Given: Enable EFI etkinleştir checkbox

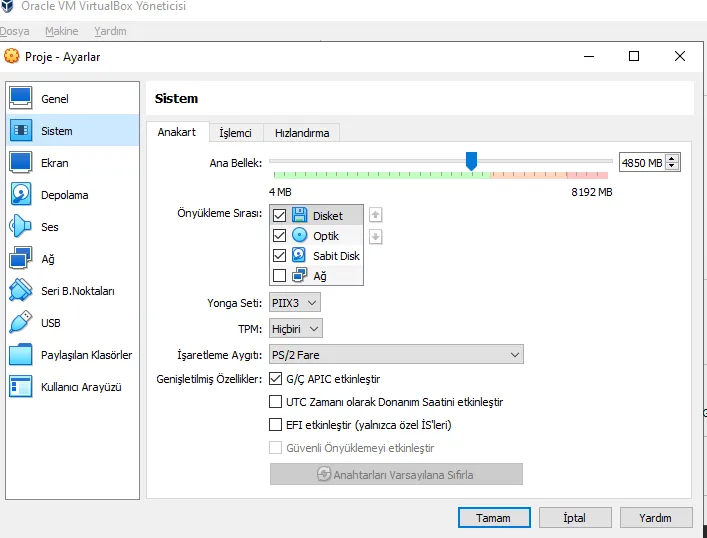Looking at the screenshot, I should pos(275,424).
